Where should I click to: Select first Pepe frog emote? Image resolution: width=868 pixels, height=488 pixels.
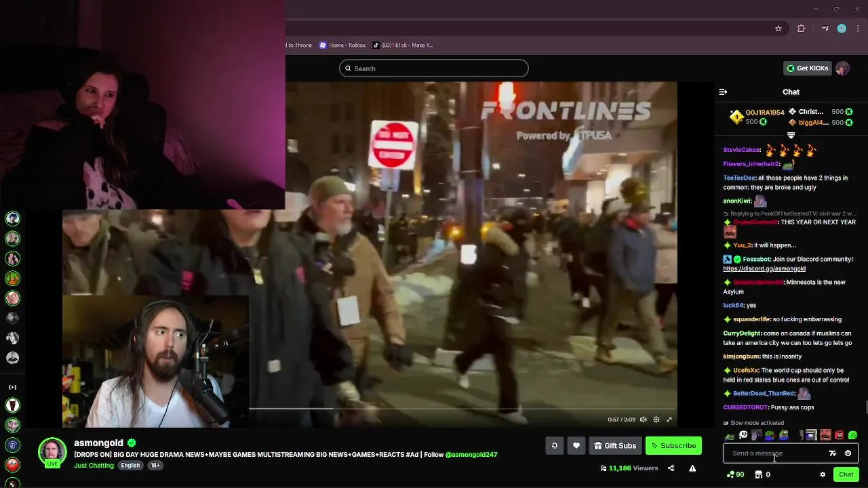[x=730, y=436]
